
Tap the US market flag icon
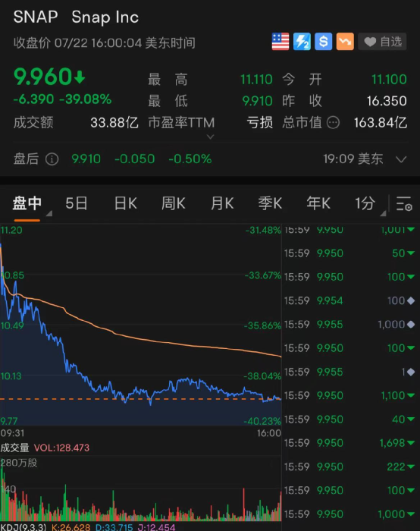(281, 42)
